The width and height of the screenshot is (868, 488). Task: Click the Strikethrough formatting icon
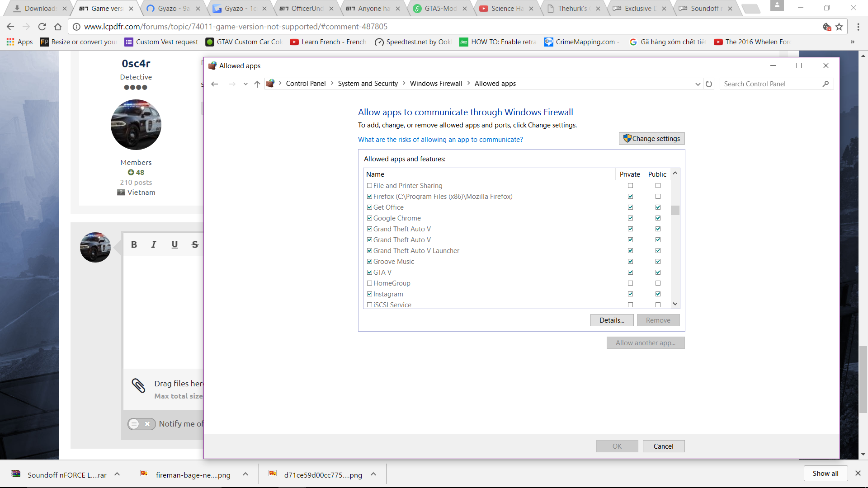click(x=195, y=244)
